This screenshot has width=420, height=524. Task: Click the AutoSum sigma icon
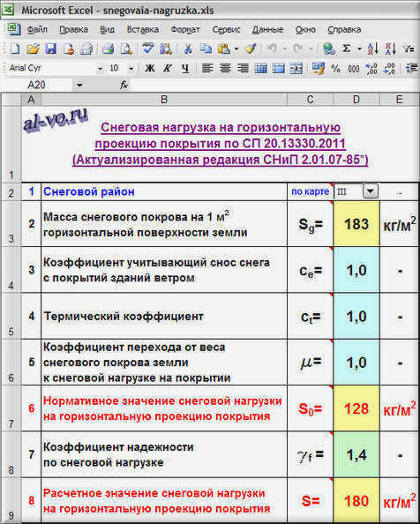coord(347,49)
